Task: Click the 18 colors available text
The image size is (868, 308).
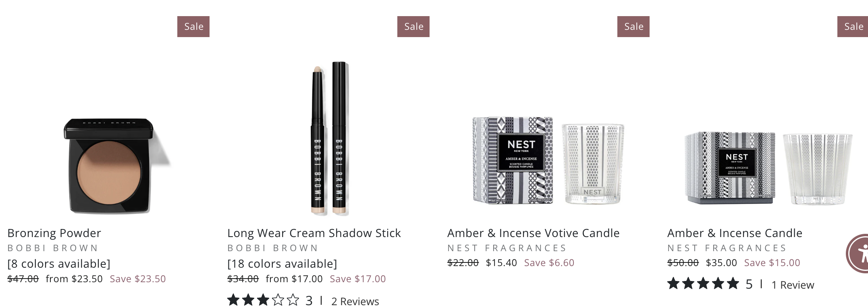Action: click(282, 264)
